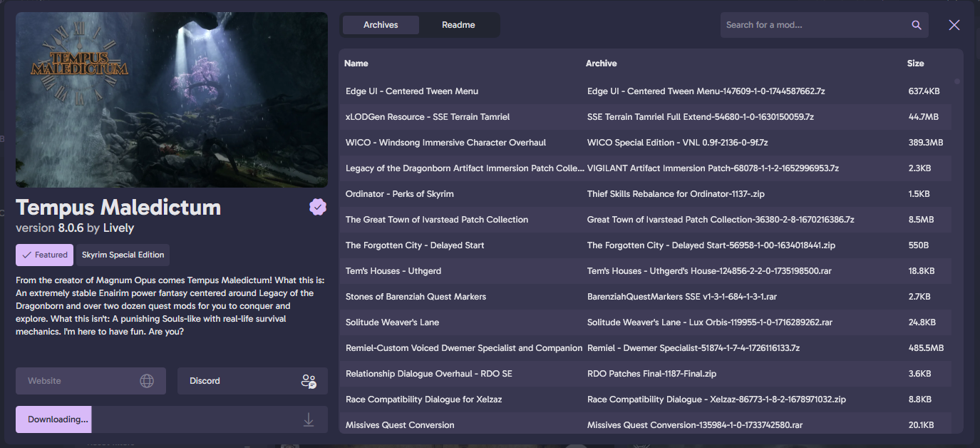980x448 pixels.
Task: Sort by the Size column header
Action: pos(916,63)
